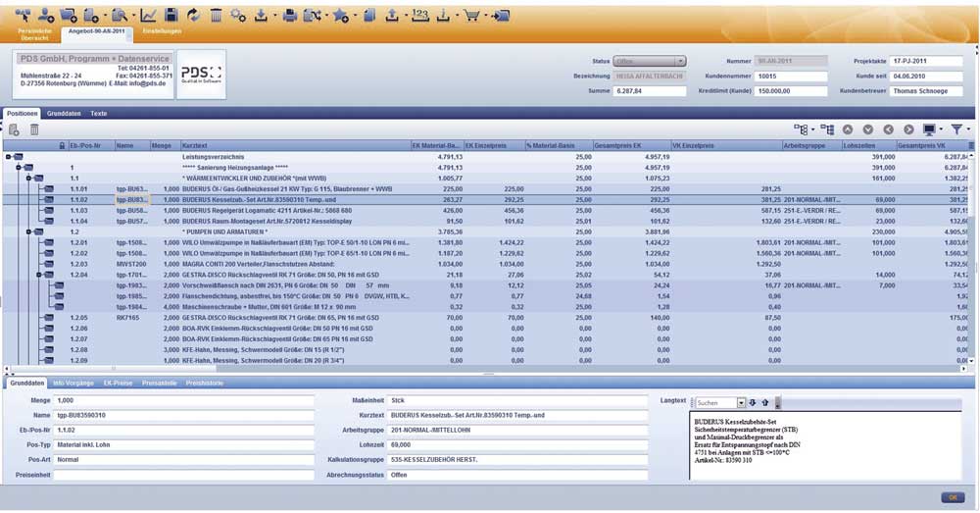980x513 pixels.
Task: Click the add folder icon
Action: point(69,15)
